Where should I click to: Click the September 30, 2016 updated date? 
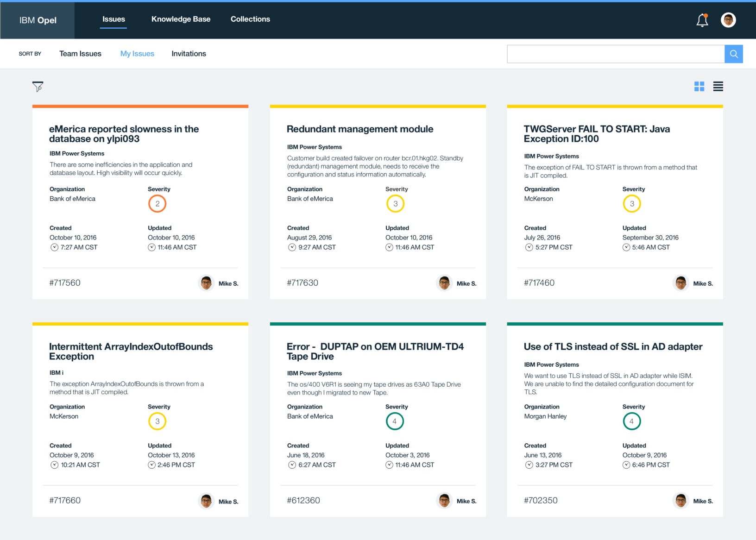click(x=650, y=238)
